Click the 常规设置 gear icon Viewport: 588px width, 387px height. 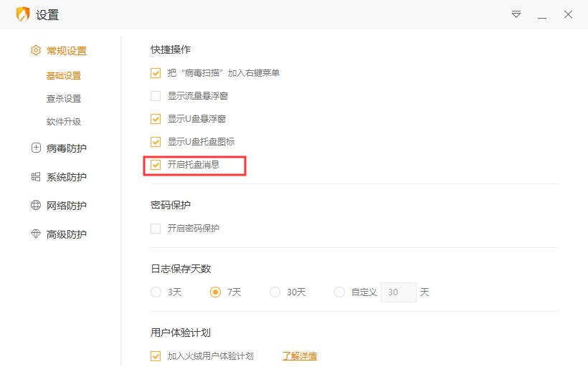36,51
